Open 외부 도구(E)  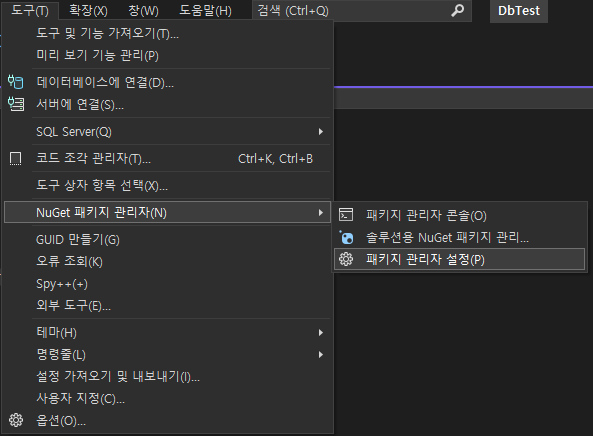[x=168, y=305]
